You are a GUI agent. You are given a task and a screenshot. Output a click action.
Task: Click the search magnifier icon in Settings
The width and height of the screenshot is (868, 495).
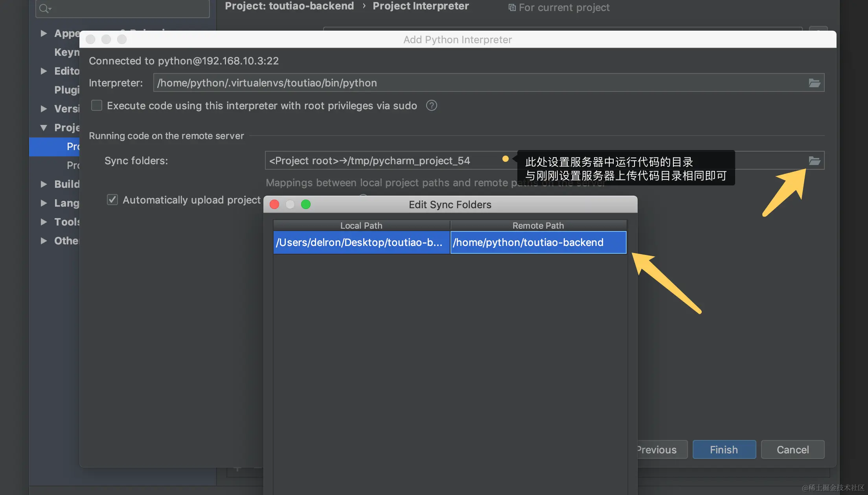(44, 8)
